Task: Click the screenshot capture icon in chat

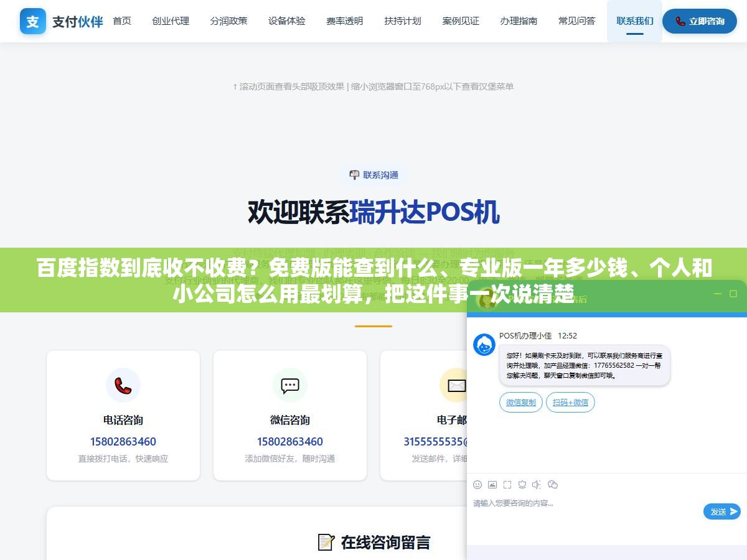Action: (x=507, y=485)
